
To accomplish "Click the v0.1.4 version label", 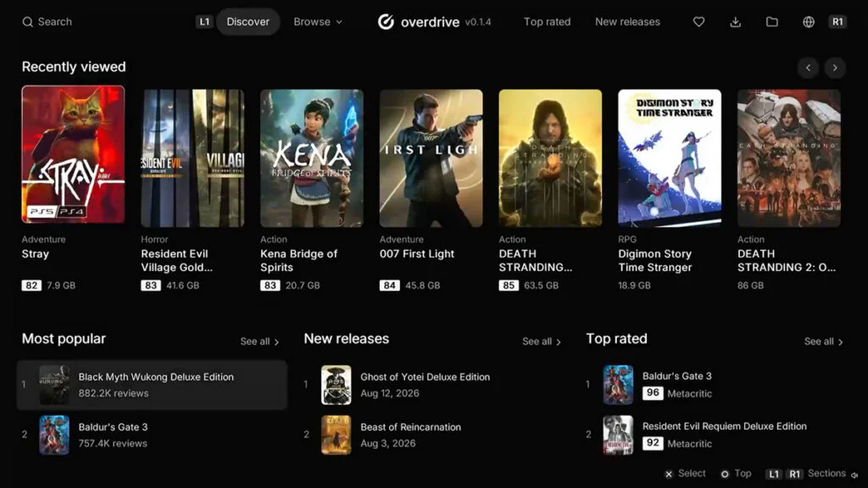I will [478, 22].
